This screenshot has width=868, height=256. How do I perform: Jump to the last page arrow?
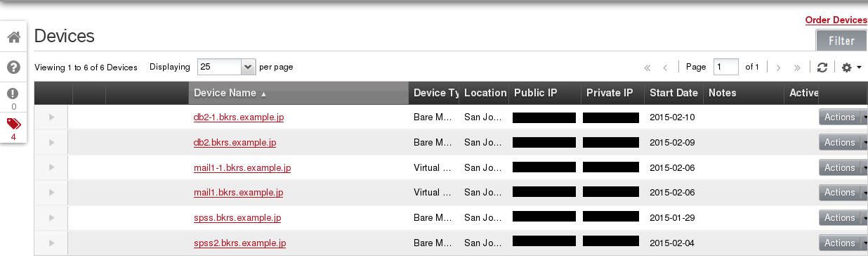[797, 68]
